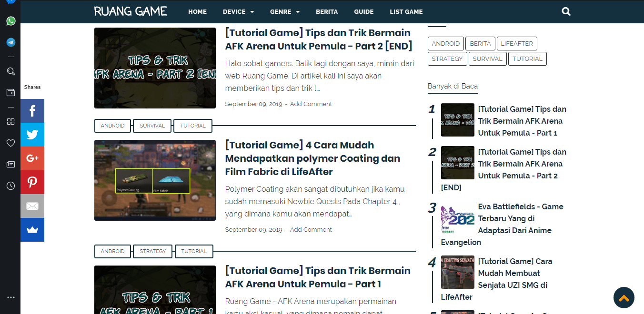Open AFK Arena Part 1 article title in the main list

pos(318,277)
